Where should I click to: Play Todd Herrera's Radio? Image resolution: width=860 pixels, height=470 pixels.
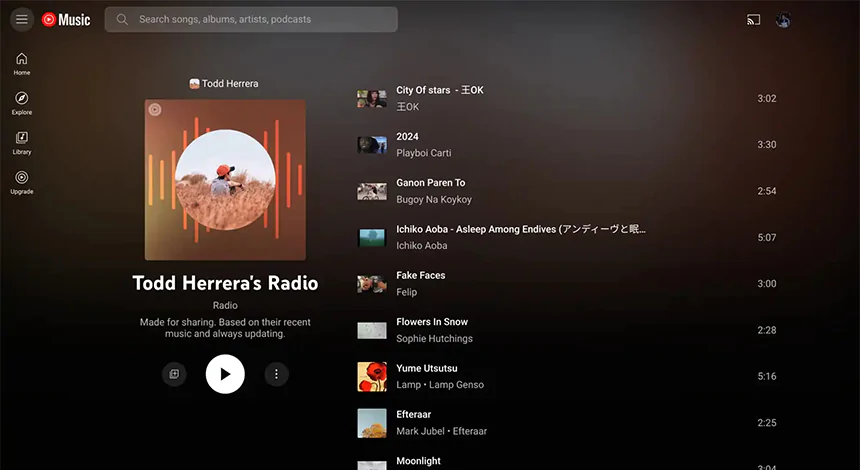[225, 374]
